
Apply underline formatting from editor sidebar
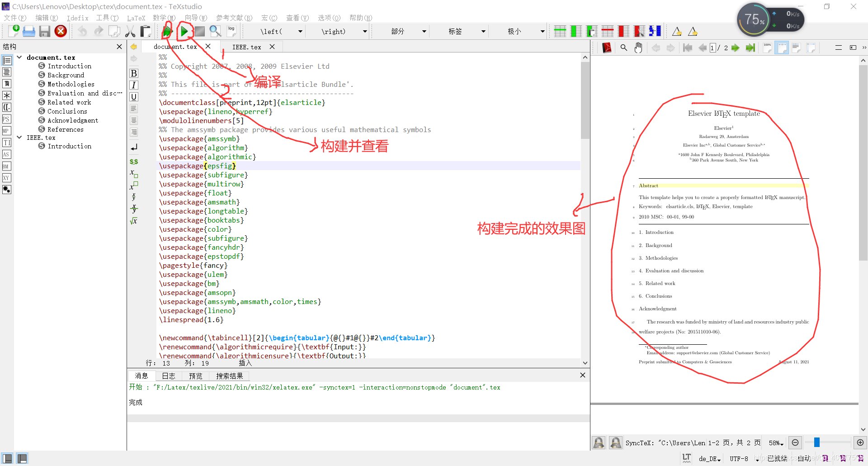134,97
